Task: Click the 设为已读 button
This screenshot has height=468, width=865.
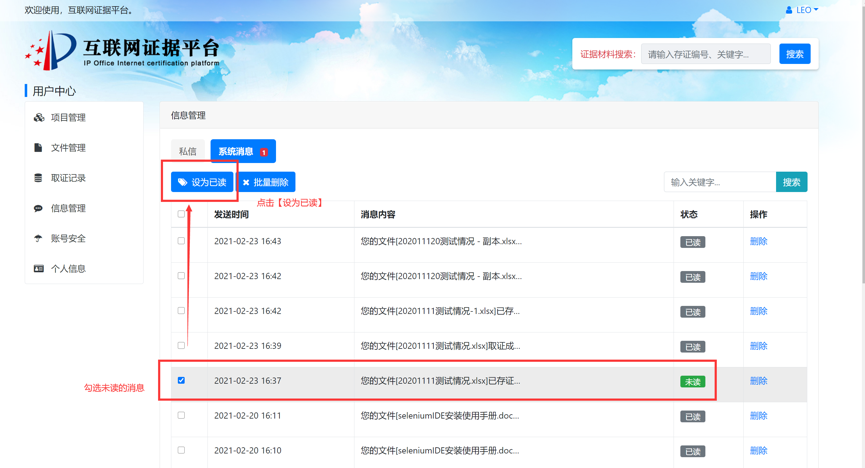Action: coord(202,182)
